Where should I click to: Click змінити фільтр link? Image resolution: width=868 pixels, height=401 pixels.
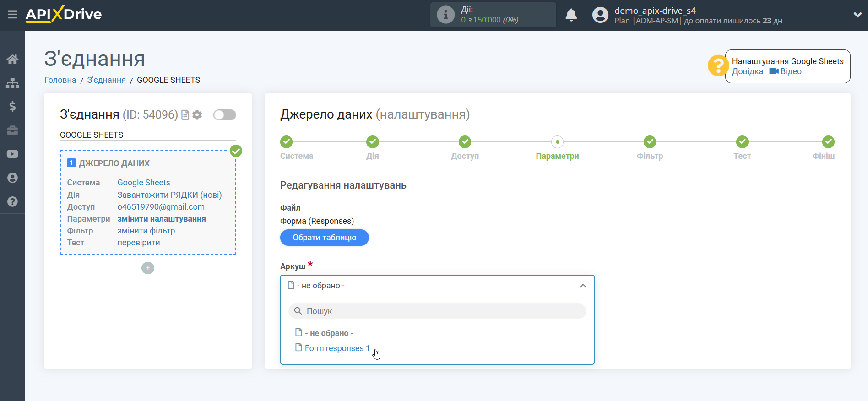(146, 231)
